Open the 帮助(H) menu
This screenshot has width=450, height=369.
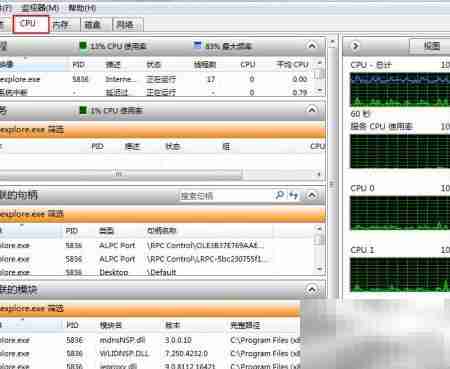[82, 8]
